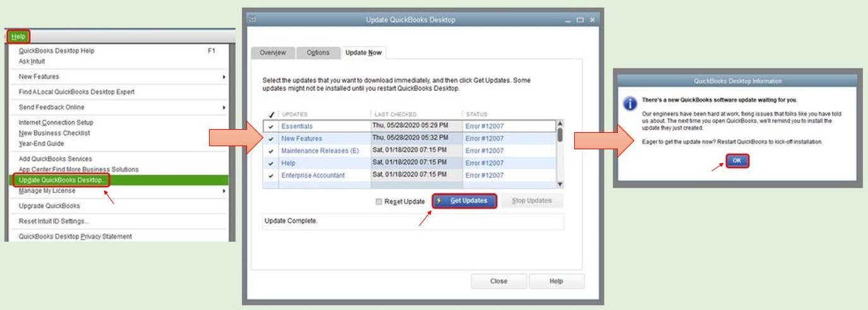868x310 pixels.
Task: Uncheck Maintenance Releases (E) checkmark
Action: (271, 151)
